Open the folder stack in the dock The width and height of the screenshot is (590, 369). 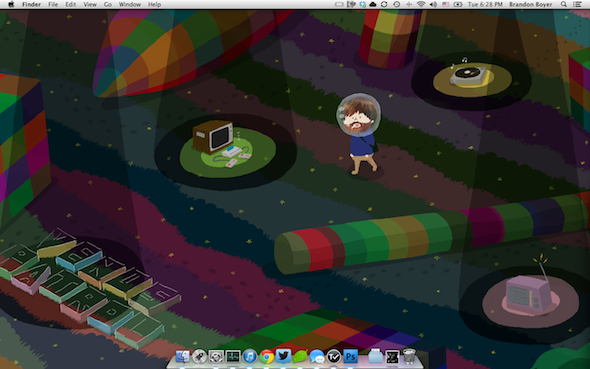[375, 356]
